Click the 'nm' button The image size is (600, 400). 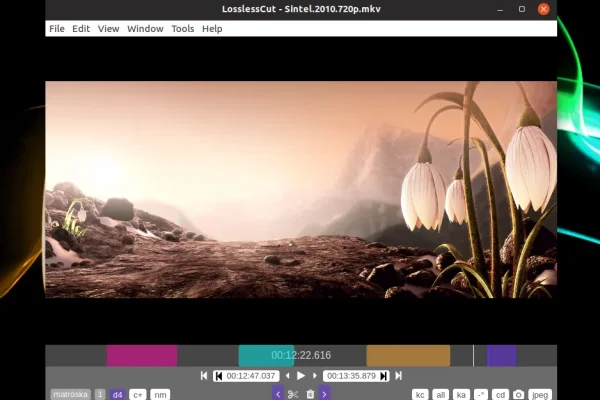point(160,394)
